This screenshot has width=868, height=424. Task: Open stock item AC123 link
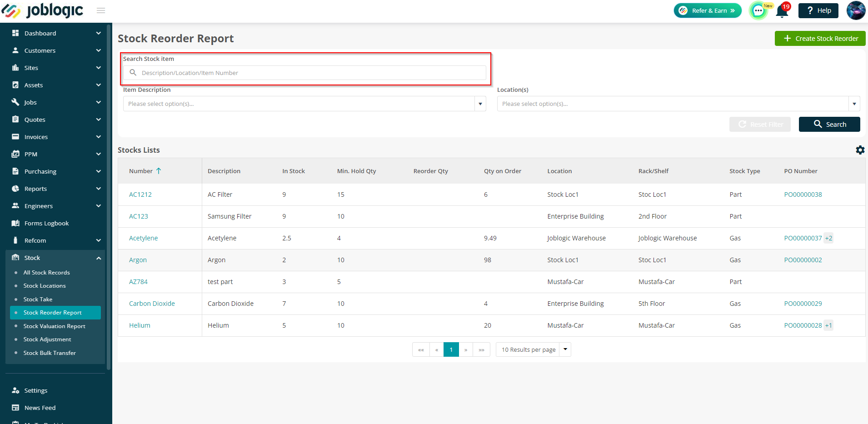(x=139, y=216)
